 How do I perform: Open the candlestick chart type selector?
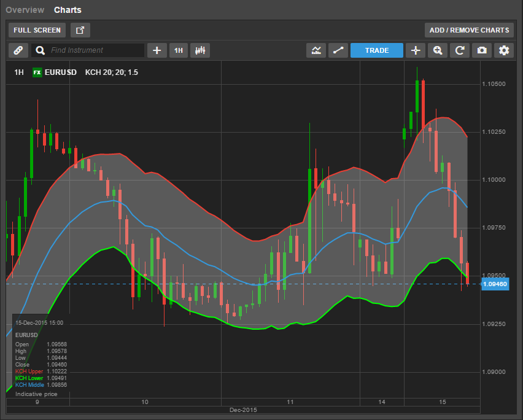[x=200, y=50]
